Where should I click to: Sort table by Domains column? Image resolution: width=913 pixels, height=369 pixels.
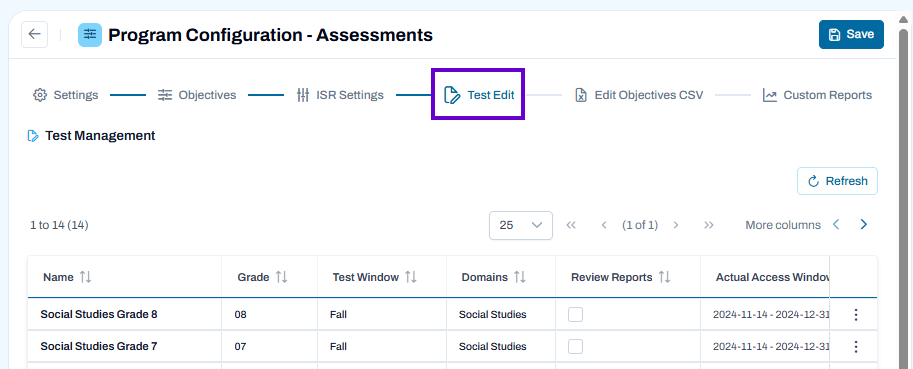(520, 278)
